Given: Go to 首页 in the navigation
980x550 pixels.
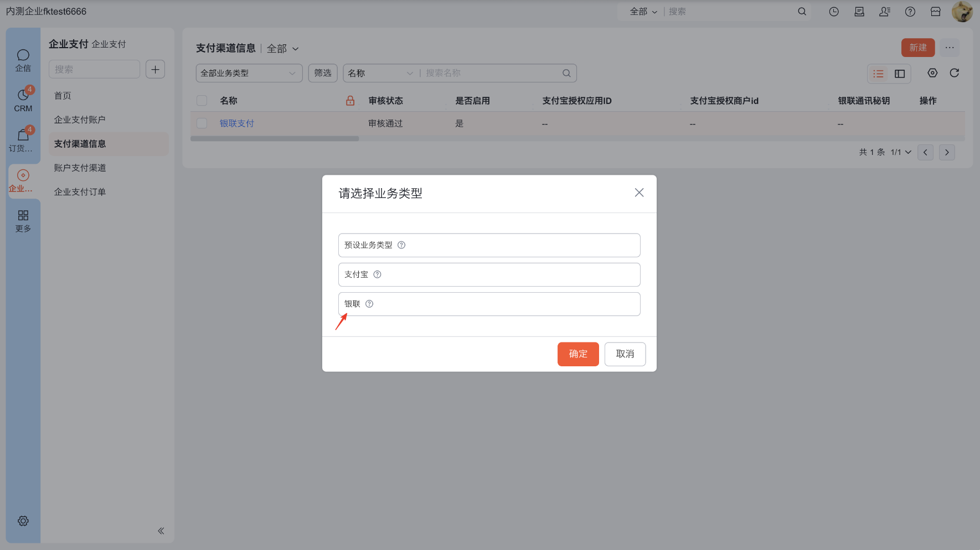Looking at the screenshot, I should click(x=109, y=96).
